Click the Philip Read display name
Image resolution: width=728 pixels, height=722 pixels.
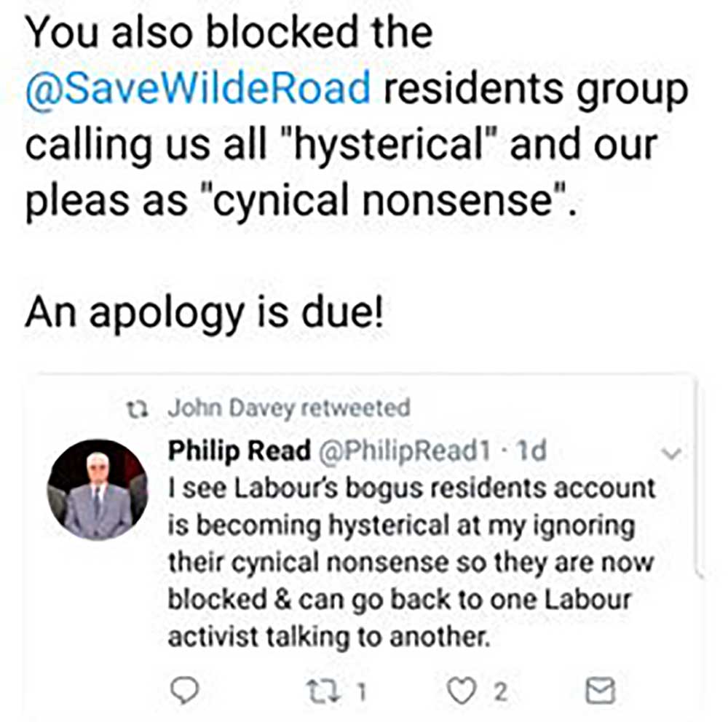[x=240, y=452]
